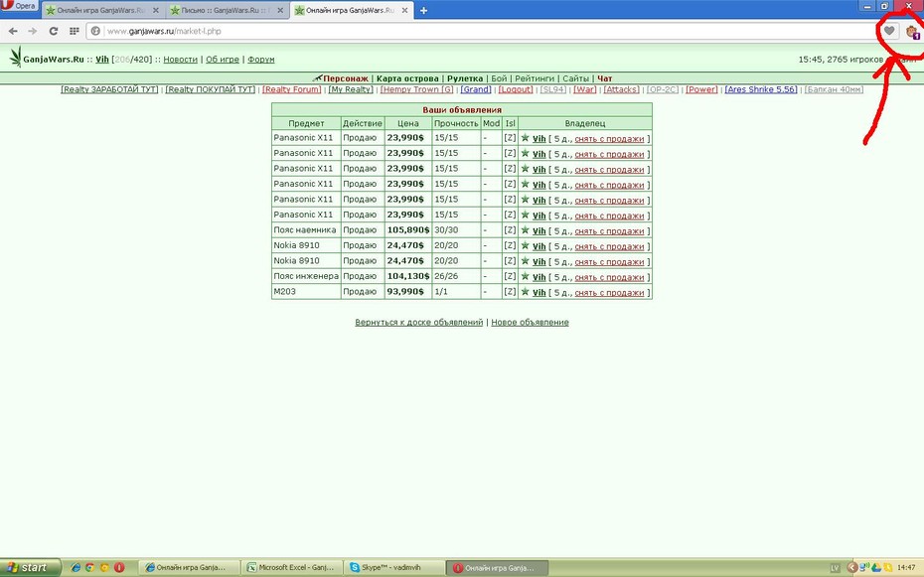Image resolution: width=924 pixels, height=577 pixels.
Task: Open [Attacks] shortcut link
Action: pos(622,89)
